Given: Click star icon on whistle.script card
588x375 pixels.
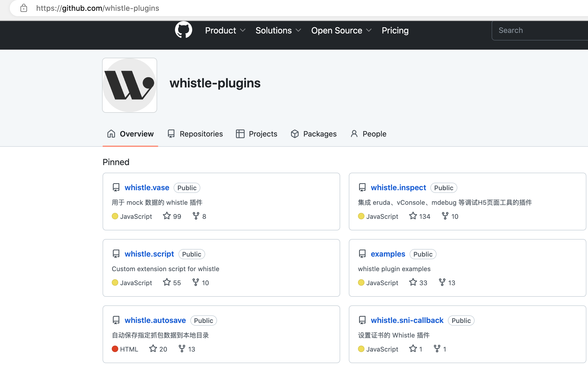Looking at the screenshot, I should [167, 282].
